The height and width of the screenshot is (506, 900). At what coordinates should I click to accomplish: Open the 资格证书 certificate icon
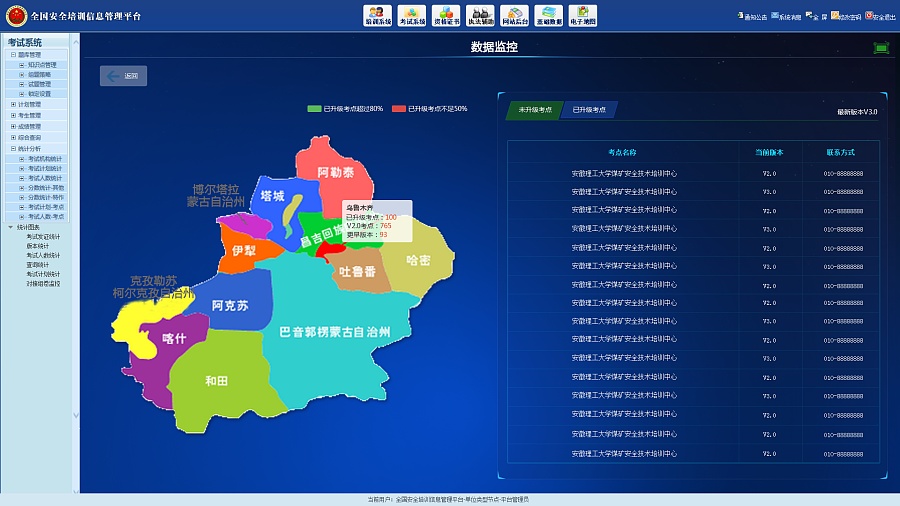[x=446, y=15]
